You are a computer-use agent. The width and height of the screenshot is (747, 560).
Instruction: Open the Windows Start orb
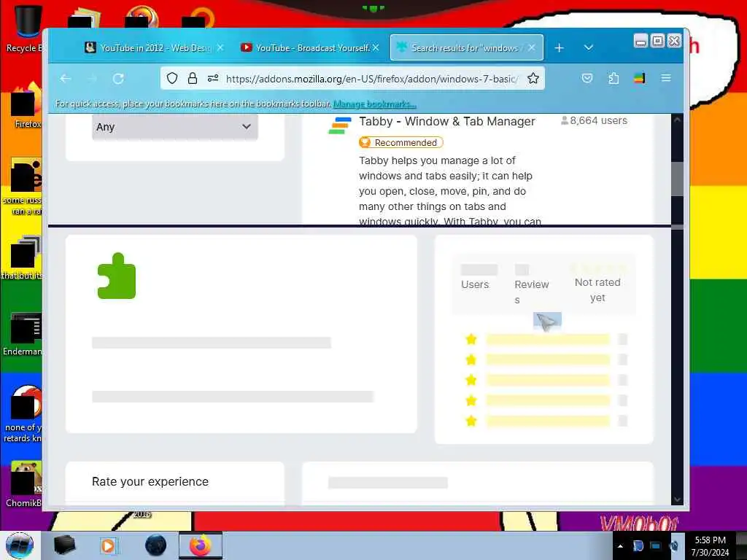pyautogui.click(x=20, y=545)
